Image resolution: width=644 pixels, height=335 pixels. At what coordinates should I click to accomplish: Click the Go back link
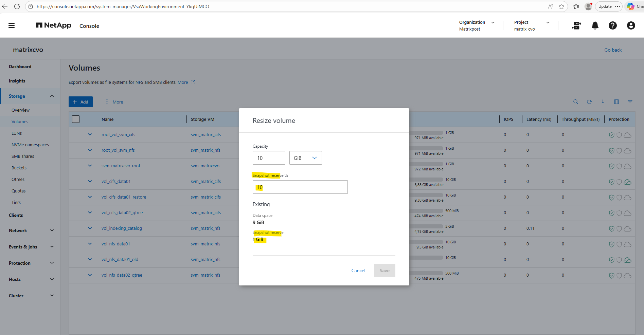(x=613, y=50)
